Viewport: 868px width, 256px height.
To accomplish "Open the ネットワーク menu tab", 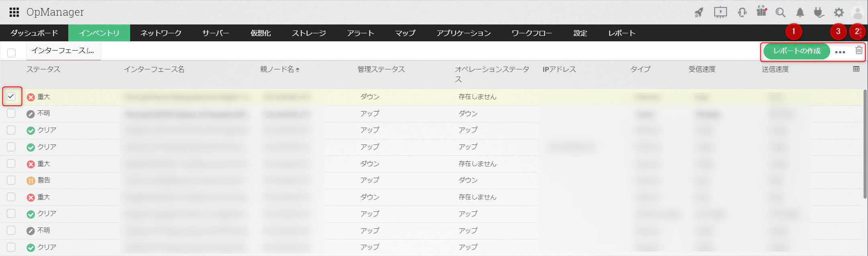I will (x=161, y=33).
